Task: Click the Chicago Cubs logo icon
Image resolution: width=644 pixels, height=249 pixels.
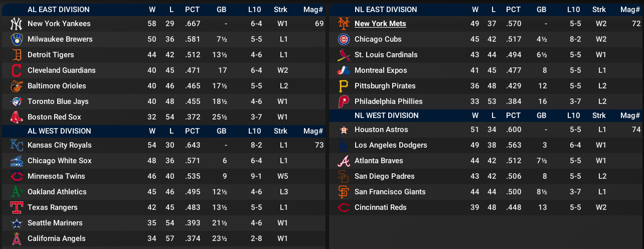Action: point(344,39)
